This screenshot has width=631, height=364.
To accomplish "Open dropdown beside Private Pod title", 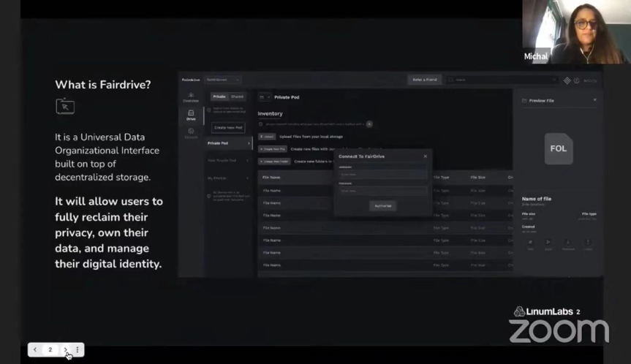I will [x=265, y=97].
